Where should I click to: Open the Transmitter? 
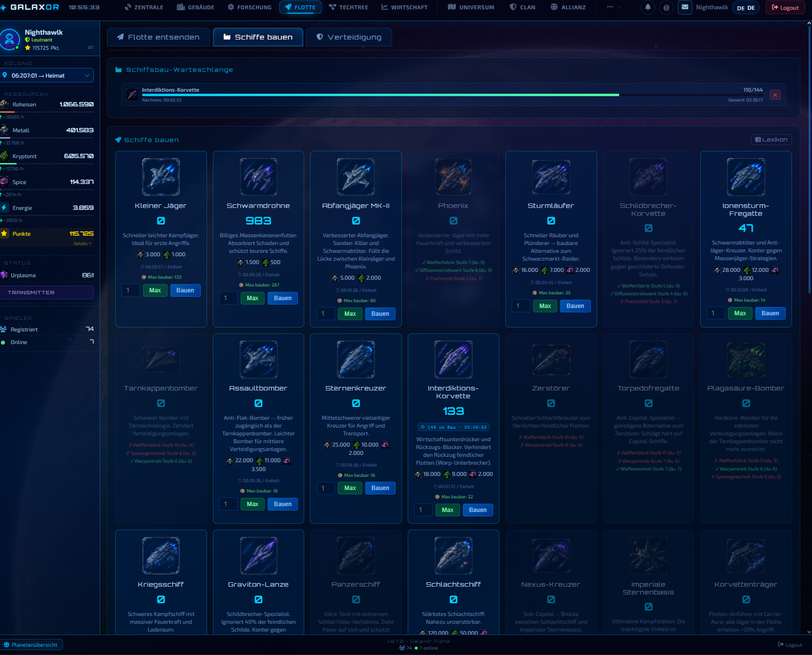pyautogui.click(x=47, y=292)
